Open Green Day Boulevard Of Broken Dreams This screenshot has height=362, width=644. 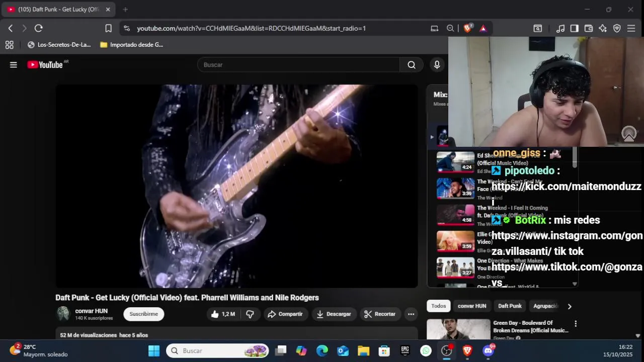tap(458, 329)
